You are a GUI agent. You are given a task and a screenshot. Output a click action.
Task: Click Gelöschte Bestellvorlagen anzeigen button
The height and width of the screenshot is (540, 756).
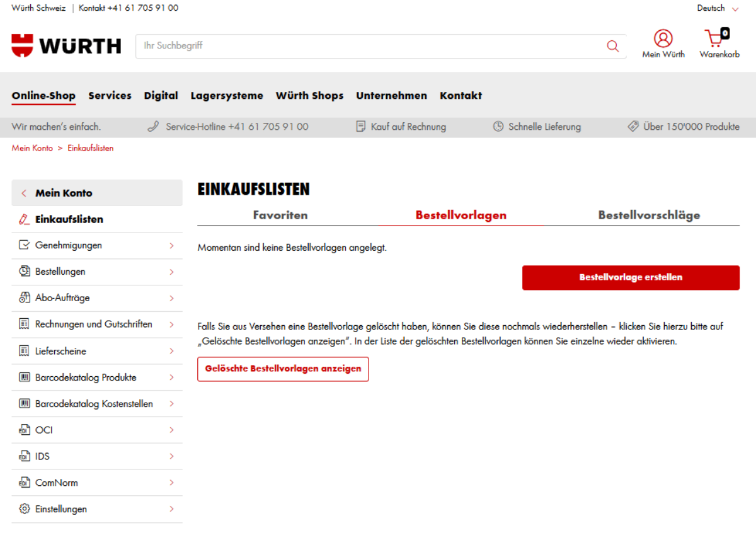pos(283,369)
